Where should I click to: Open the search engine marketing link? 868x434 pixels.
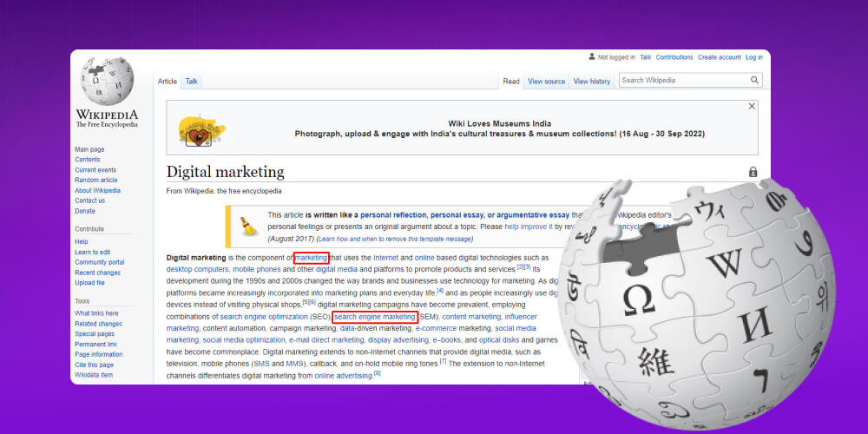click(x=375, y=317)
